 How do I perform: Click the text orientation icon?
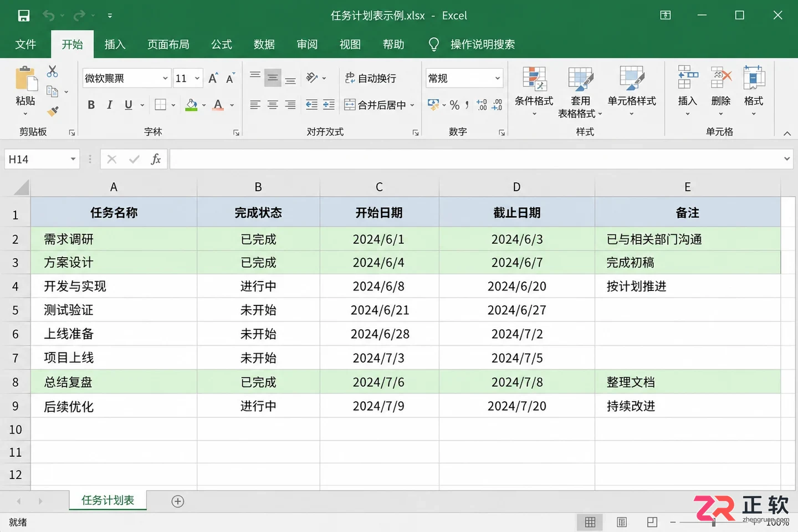312,78
